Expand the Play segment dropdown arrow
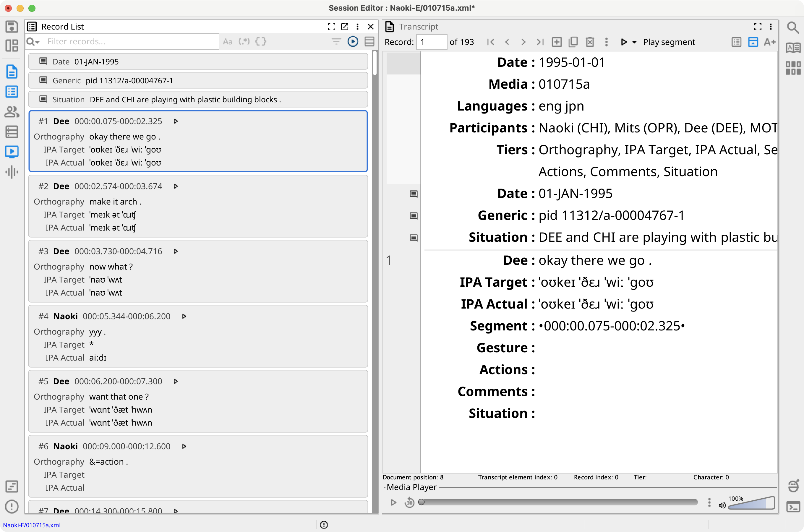Image resolution: width=804 pixels, height=532 pixels. click(634, 42)
